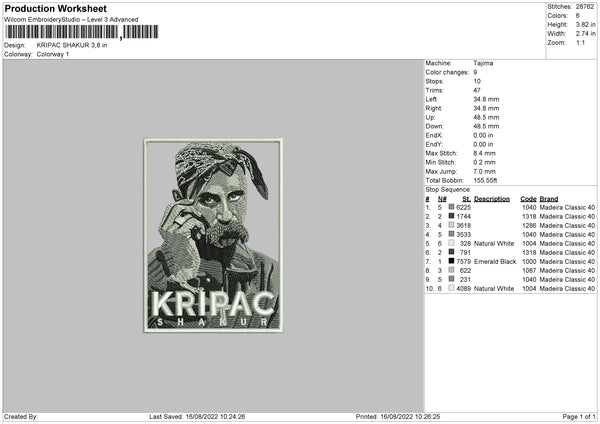The image size is (600, 424).
Task: Click the 'Color changes:' label
Action: tap(447, 72)
